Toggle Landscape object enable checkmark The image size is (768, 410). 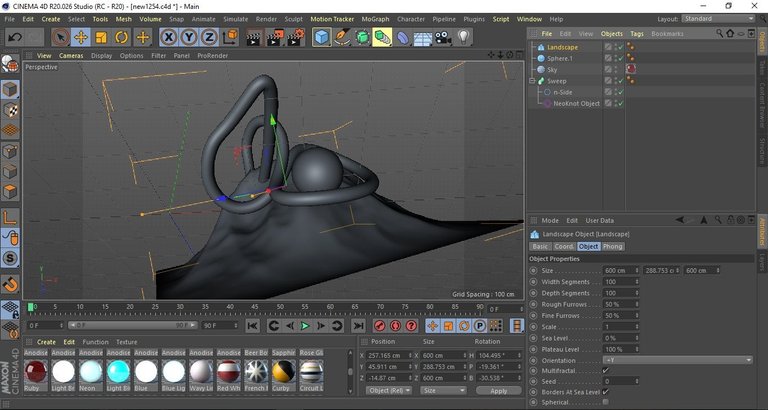(621, 47)
